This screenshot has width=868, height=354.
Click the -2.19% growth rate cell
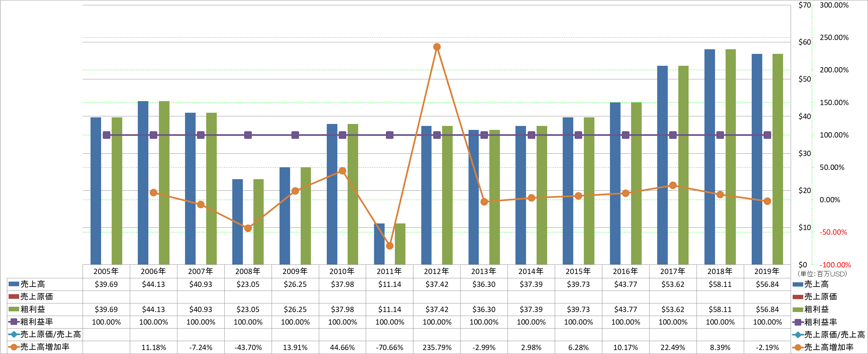coord(767,347)
